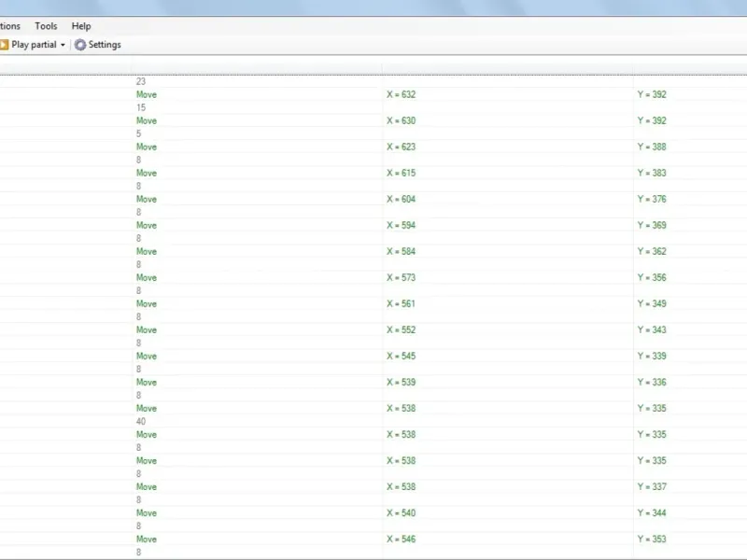Click the X = 561 cell

pyautogui.click(x=402, y=304)
